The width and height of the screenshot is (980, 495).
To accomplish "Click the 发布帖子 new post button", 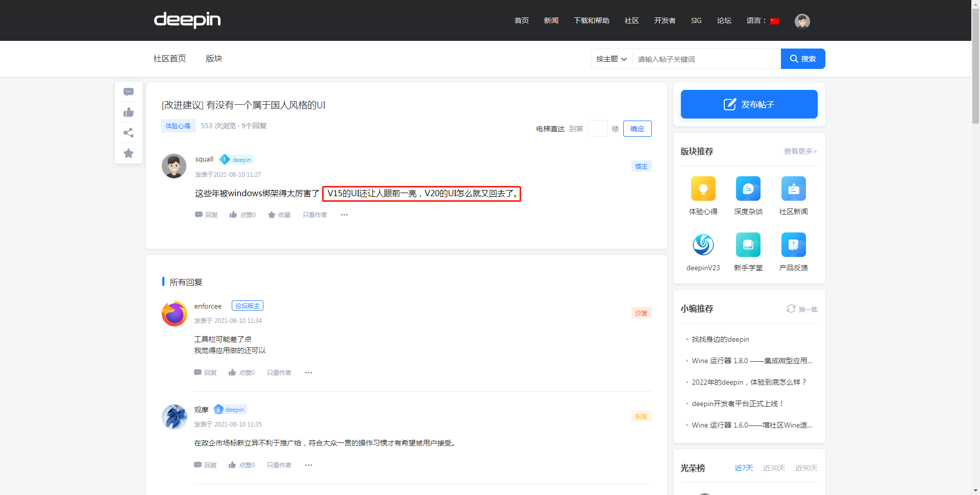I will point(749,104).
